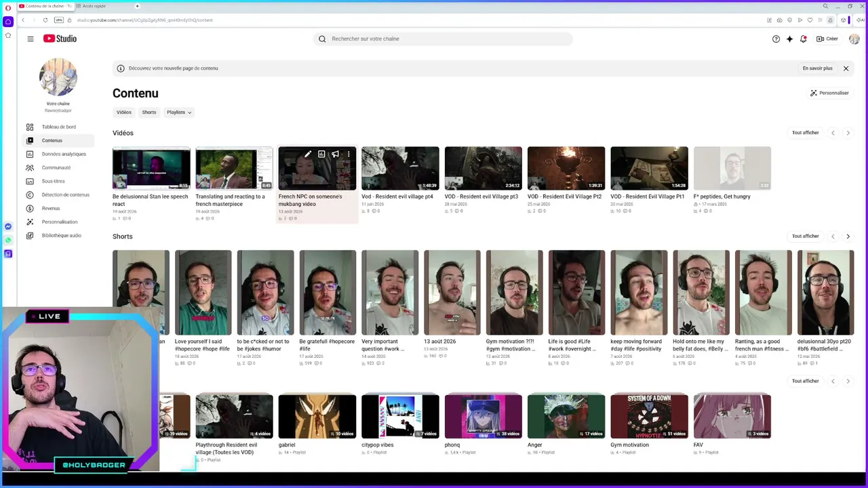Open a new browser tab
This screenshot has height=488, width=868.
[x=137, y=6]
